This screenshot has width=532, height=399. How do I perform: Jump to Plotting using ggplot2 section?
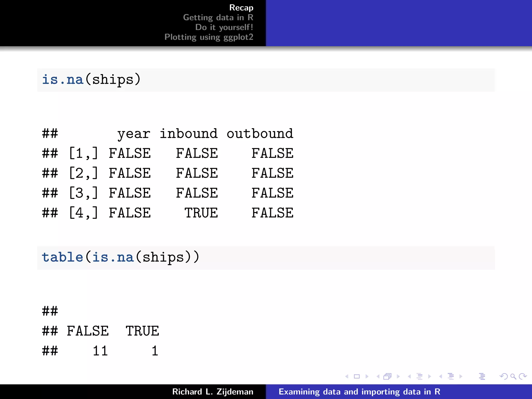click(x=209, y=37)
